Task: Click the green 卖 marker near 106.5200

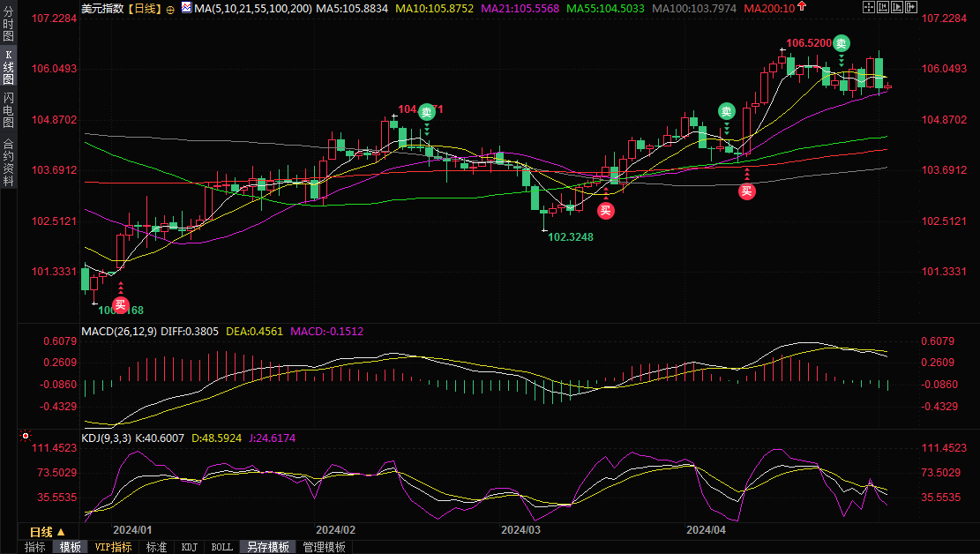Action: pos(842,43)
